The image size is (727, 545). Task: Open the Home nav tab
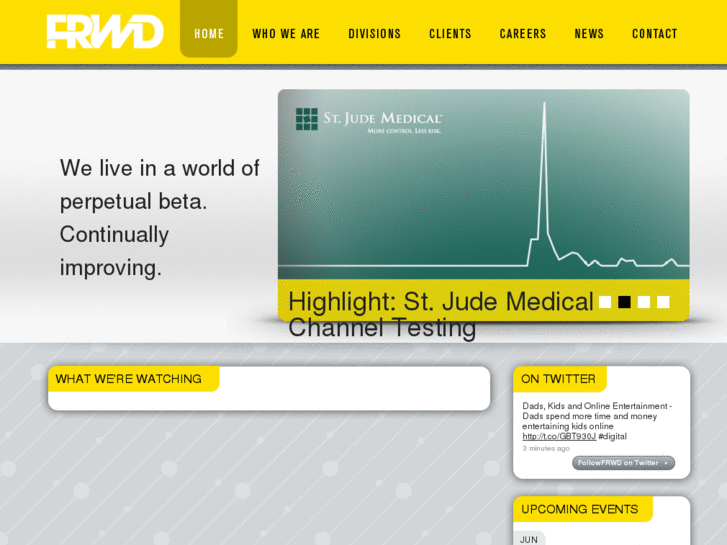pos(209,29)
